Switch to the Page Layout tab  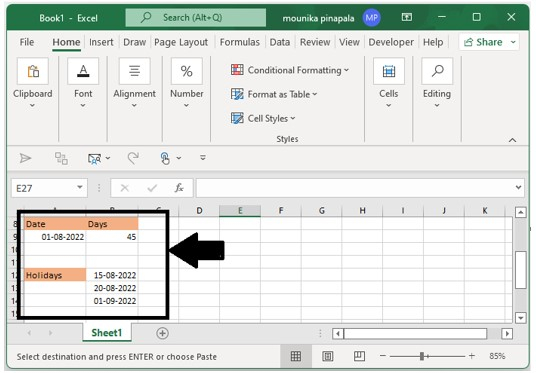181,42
